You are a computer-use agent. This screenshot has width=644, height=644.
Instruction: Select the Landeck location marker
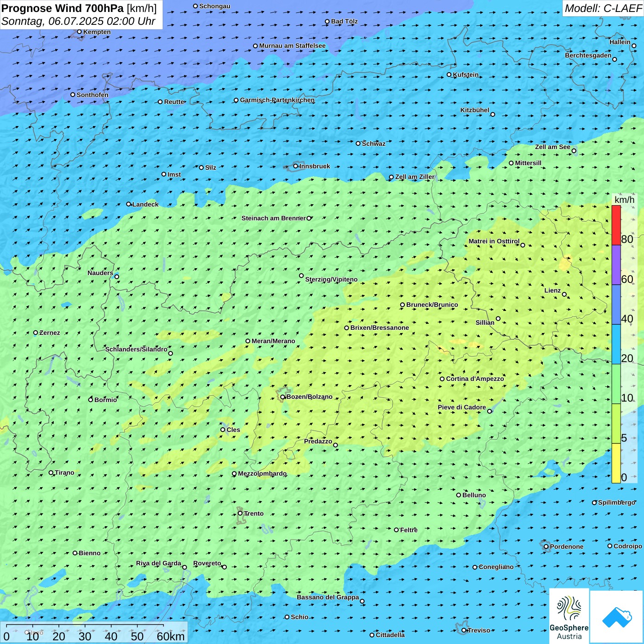[129, 204]
